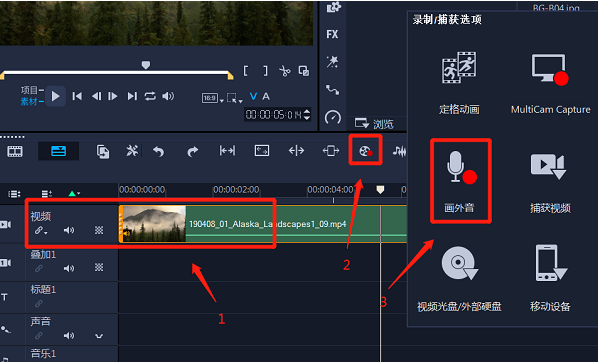The height and width of the screenshot is (362, 598).
Task: Split the clip with the scissors icon
Action: [285, 71]
